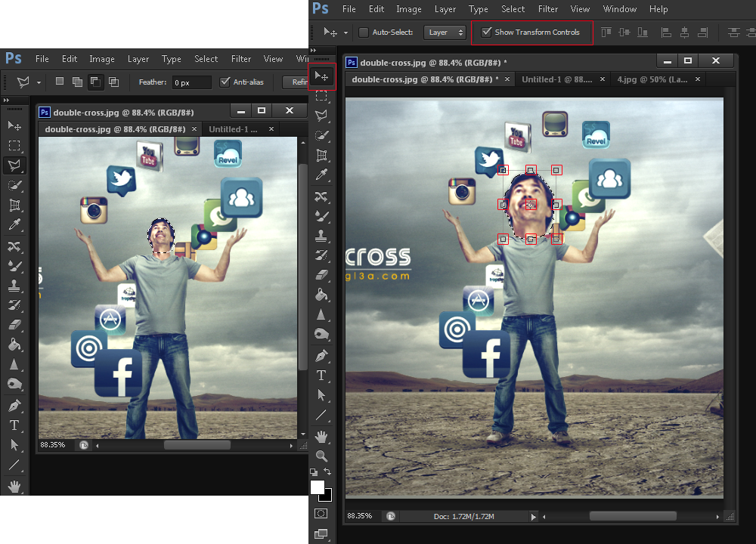Open Lasso tool preset picker arrow in left window
This screenshot has width=756, height=544.
(39, 83)
